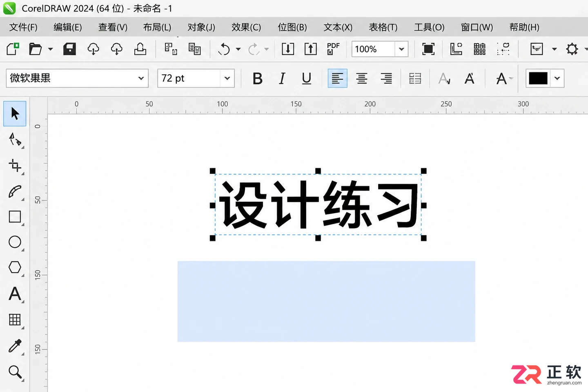
Task: Open the 对象(J) menu
Action: click(201, 27)
